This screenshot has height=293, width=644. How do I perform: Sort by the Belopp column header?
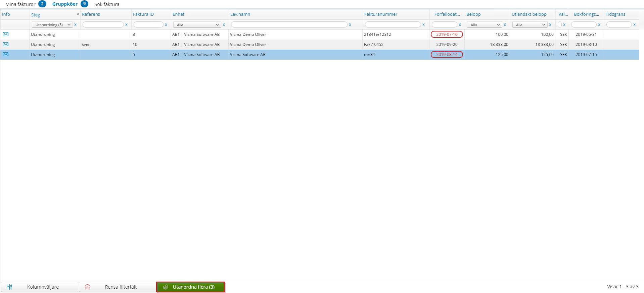click(x=473, y=14)
